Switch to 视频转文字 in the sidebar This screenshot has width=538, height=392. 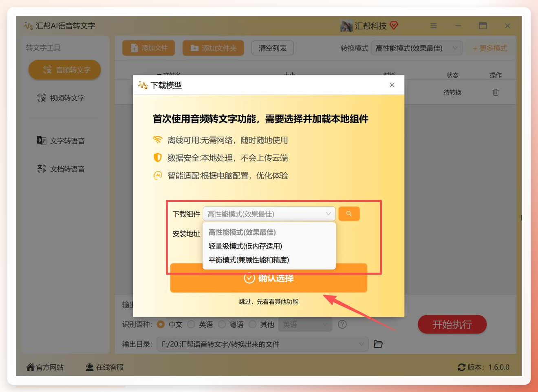coord(61,98)
